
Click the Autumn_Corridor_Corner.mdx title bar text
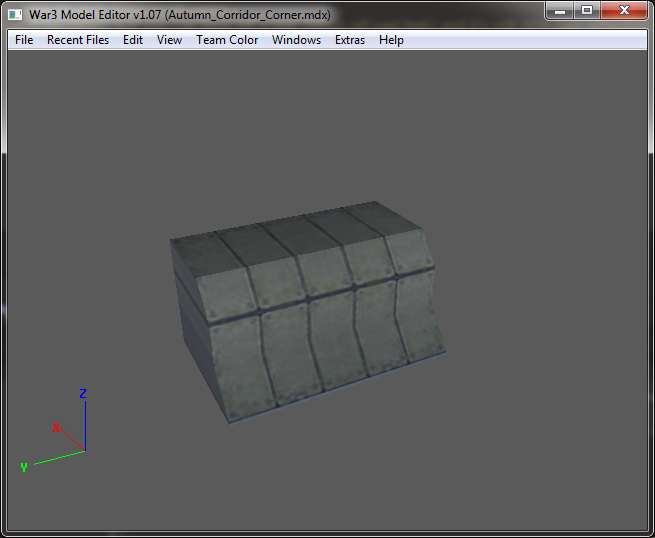(x=248, y=15)
